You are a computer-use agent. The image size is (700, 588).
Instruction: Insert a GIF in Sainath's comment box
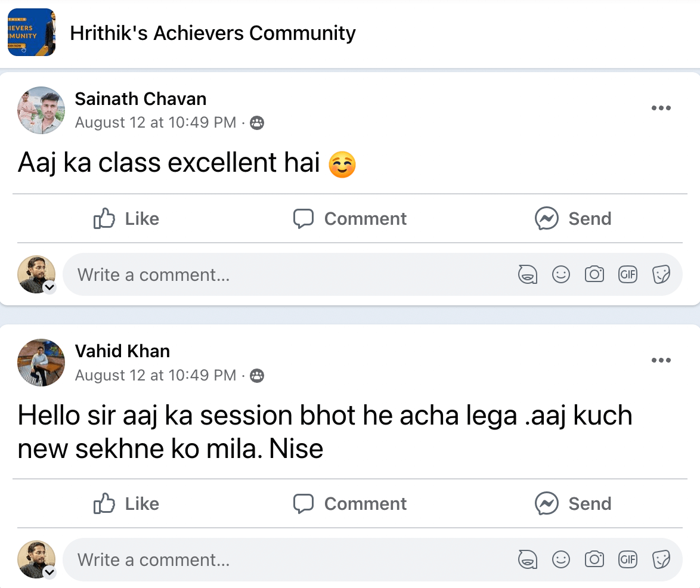point(627,275)
